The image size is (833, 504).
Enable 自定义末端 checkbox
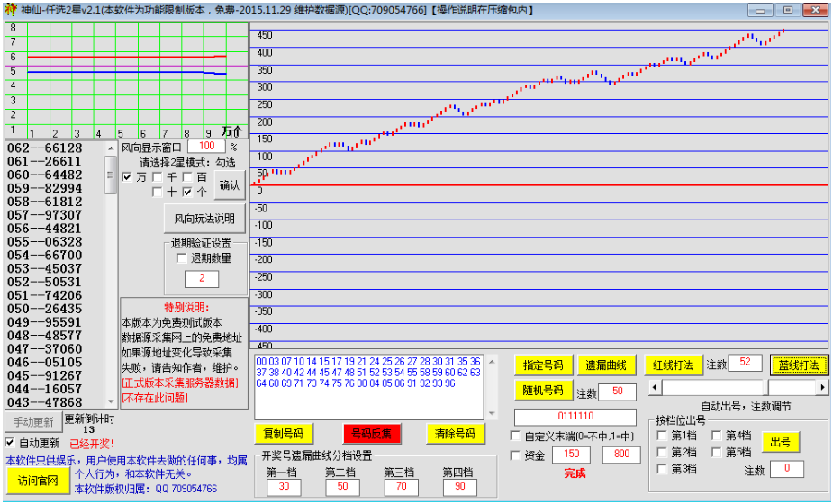tap(515, 436)
